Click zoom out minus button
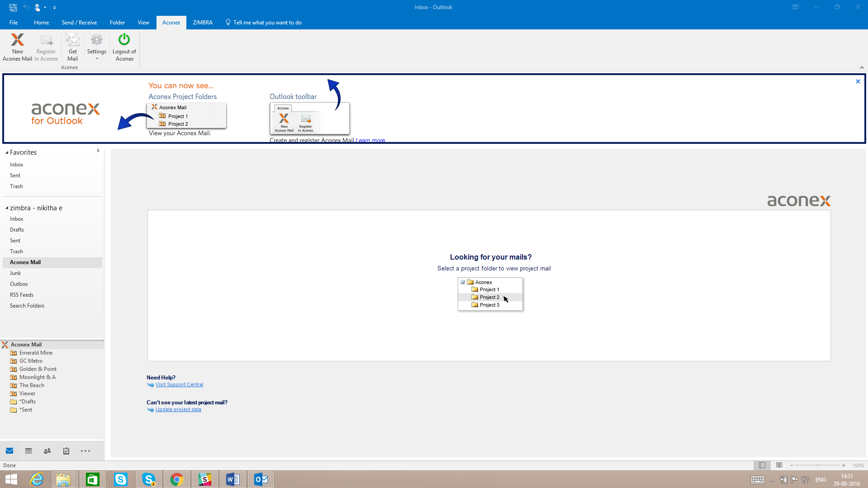The image size is (868, 488). point(791,465)
